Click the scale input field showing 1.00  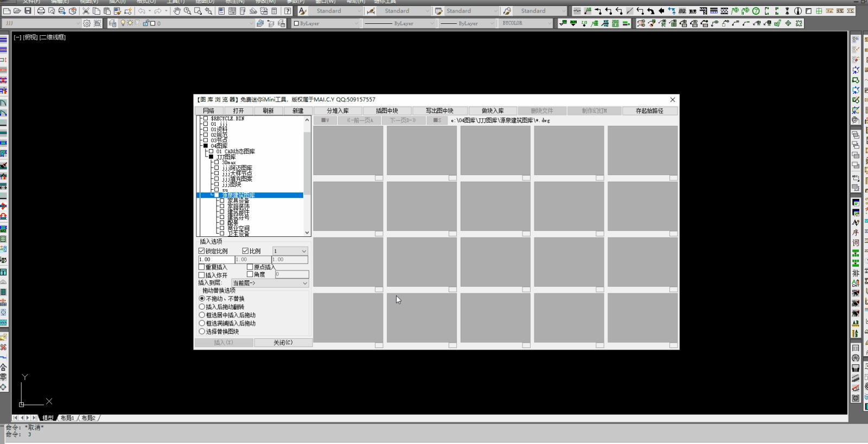click(216, 260)
